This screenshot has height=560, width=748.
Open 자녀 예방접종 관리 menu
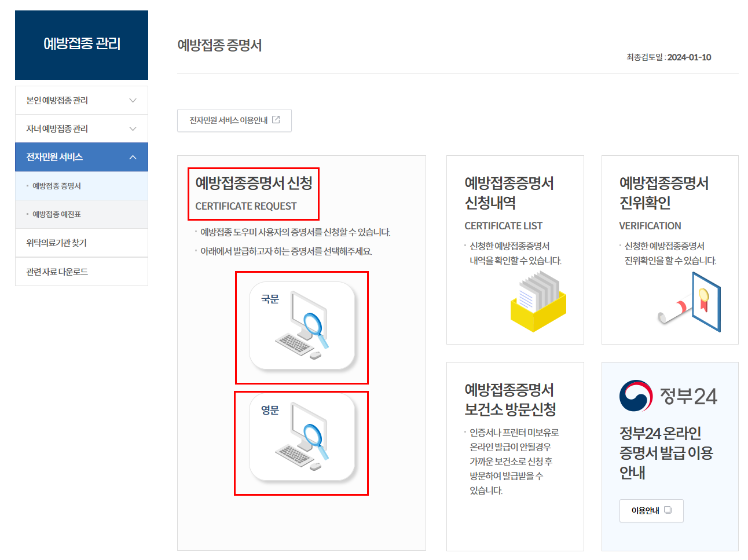point(82,129)
